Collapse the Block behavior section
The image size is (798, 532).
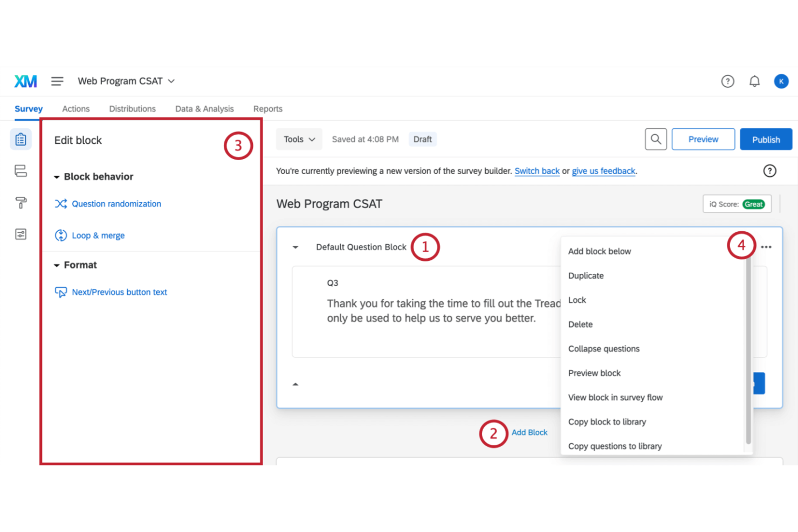click(x=56, y=176)
